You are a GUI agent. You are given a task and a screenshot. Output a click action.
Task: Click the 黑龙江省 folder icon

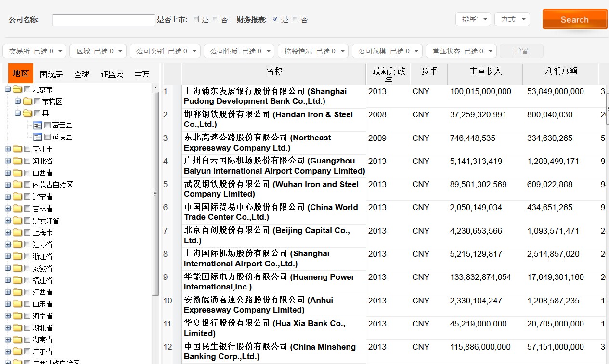(x=17, y=221)
